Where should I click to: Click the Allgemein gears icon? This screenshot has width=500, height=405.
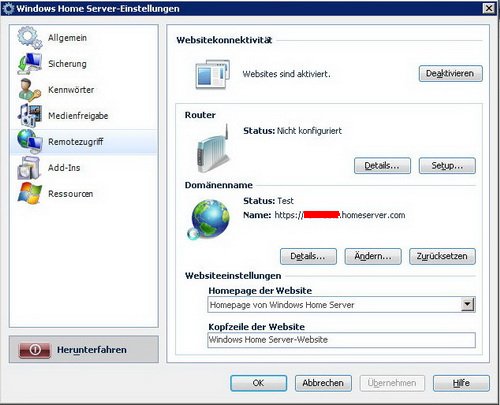click(x=30, y=38)
